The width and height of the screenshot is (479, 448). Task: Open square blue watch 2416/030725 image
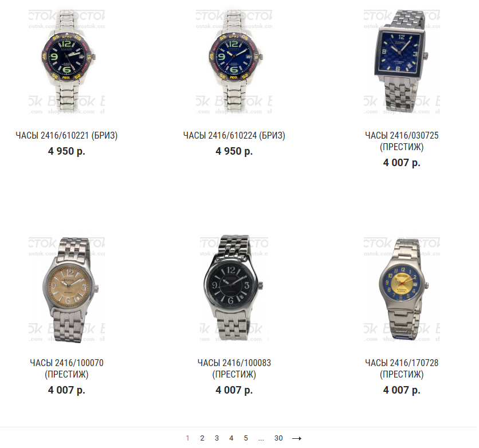click(x=402, y=62)
